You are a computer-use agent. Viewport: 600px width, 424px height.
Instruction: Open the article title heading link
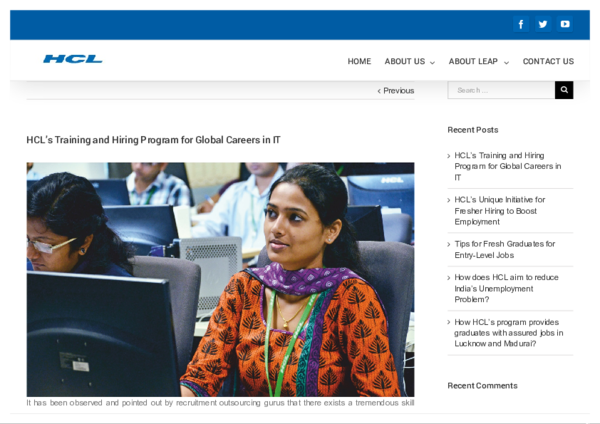[153, 140]
